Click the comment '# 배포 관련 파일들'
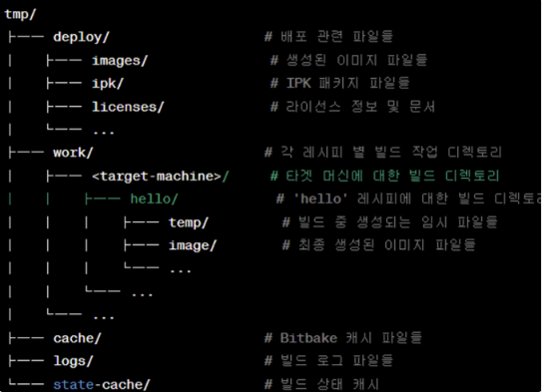The width and height of the screenshot is (542, 392). pyautogui.click(x=328, y=36)
